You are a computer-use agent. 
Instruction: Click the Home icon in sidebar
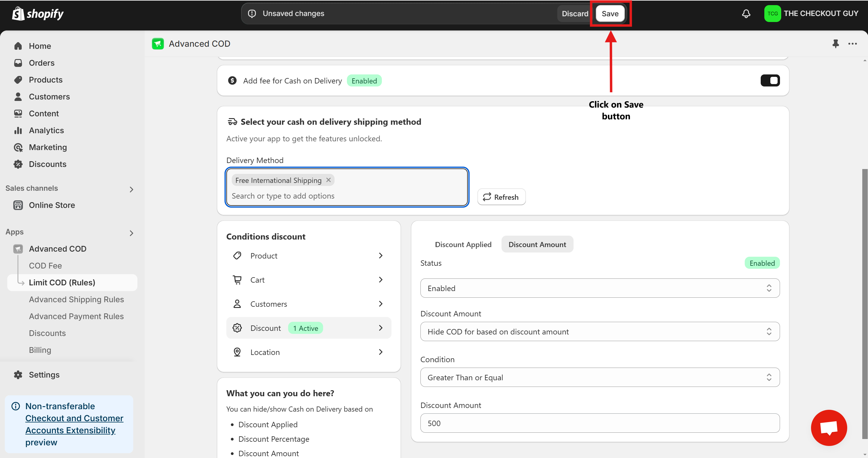(x=18, y=46)
